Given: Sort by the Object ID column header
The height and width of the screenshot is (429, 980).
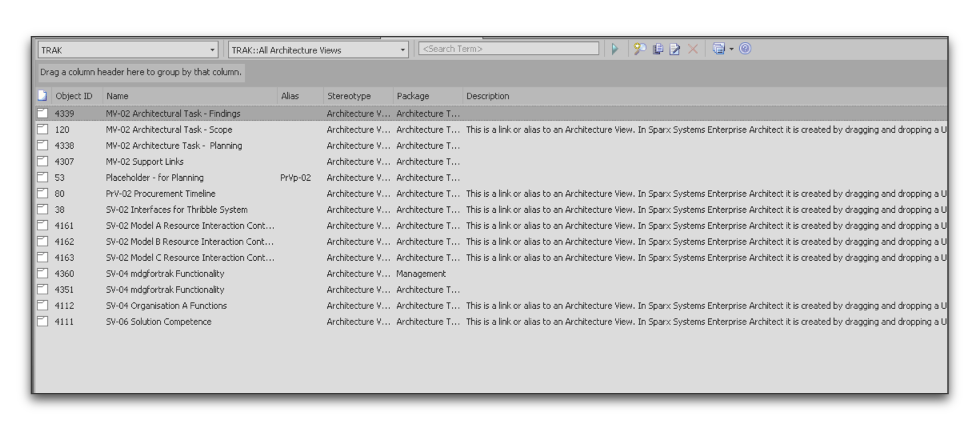Looking at the screenshot, I should [x=74, y=96].
